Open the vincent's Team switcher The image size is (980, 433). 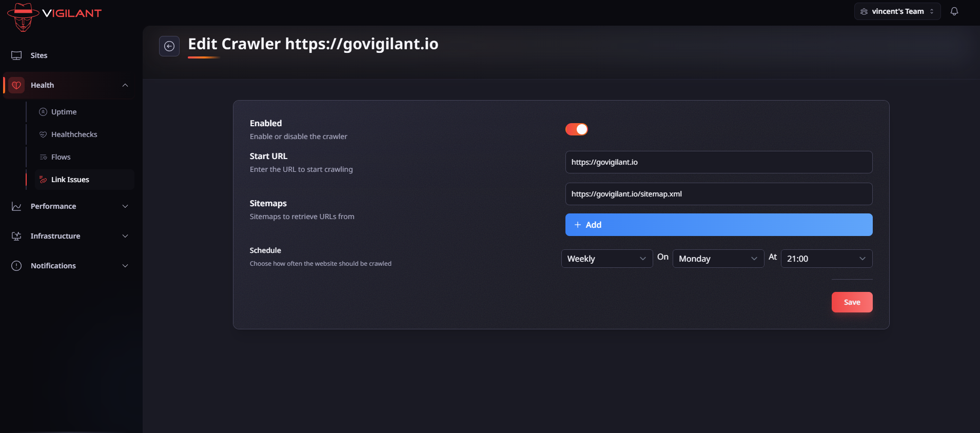tap(897, 11)
